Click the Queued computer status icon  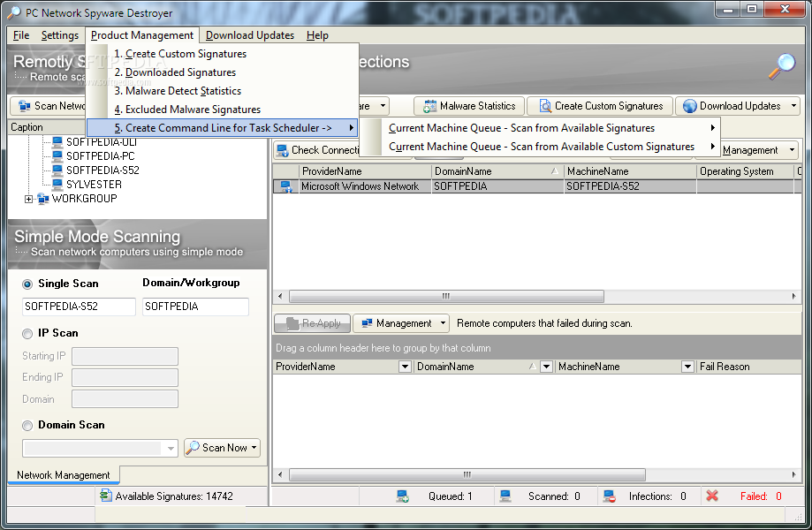pyautogui.click(x=403, y=496)
